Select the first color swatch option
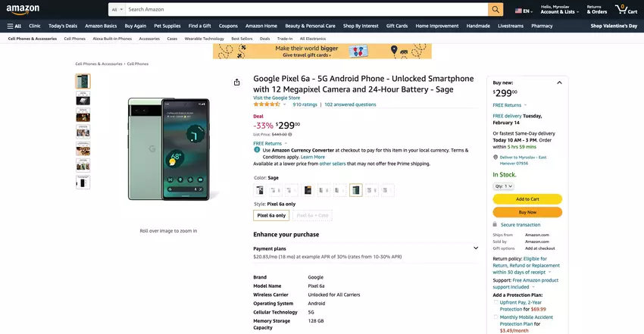Viewport: 644px width, 334px height. [x=260, y=190]
